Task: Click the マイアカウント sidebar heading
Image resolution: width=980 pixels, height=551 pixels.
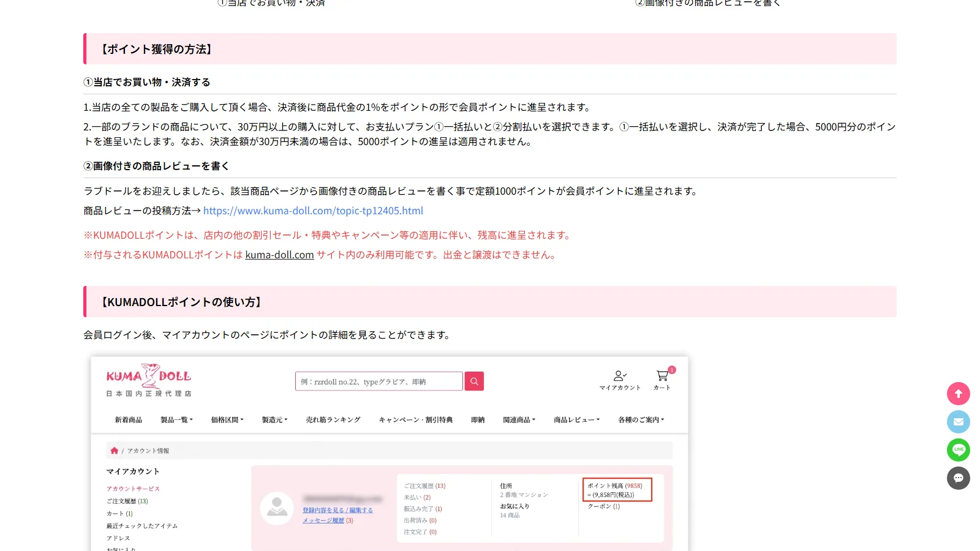Action: pos(133,471)
